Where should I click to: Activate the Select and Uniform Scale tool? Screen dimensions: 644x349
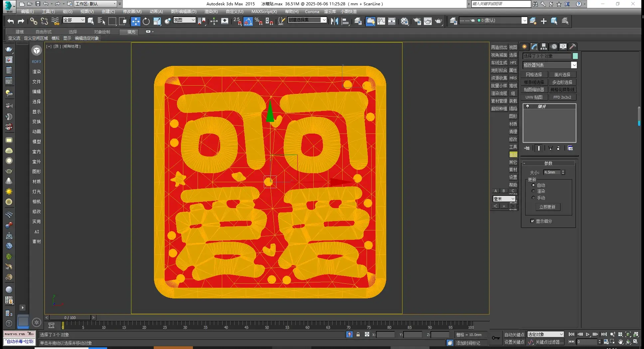[x=157, y=21]
